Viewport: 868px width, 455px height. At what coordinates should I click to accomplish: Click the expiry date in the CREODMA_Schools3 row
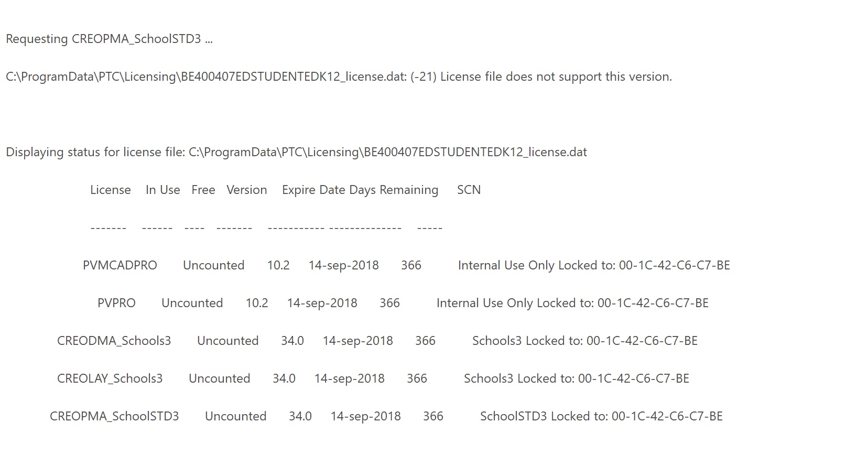tap(357, 341)
